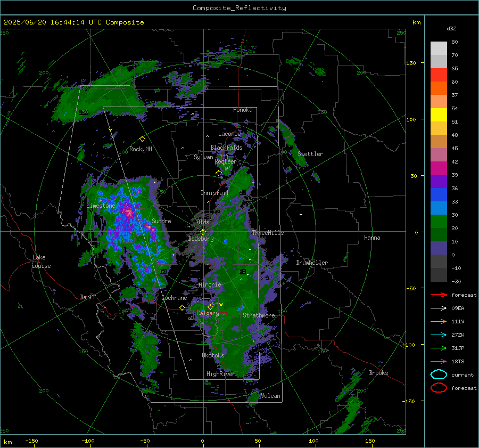This screenshot has height=448, width=479.
Task: Select the red 65 dBZ color swatch
Action: pyautogui.click(x=439, y=75)
